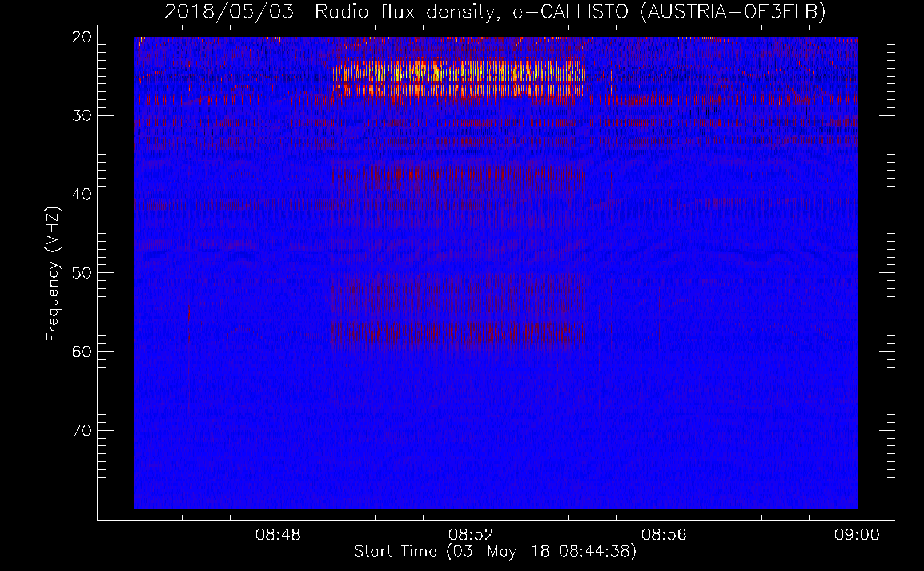This screenshot has height=571, width=924.
Task: Click the red emission band near 58 MHz
Action: click(x=457, y=334)
